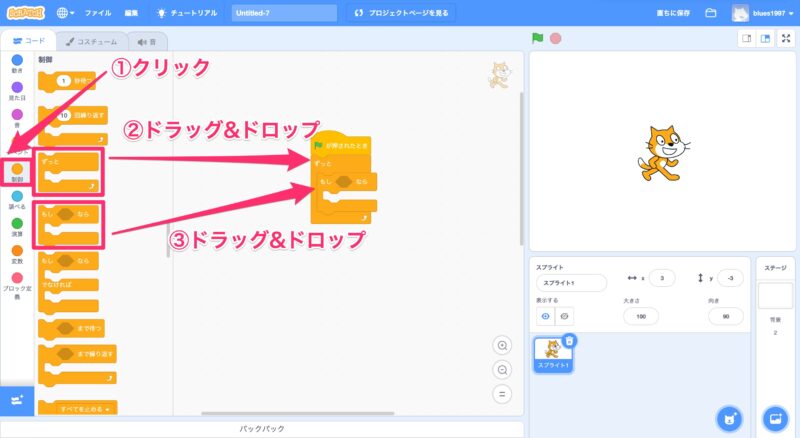Open the add extension button

16,399
